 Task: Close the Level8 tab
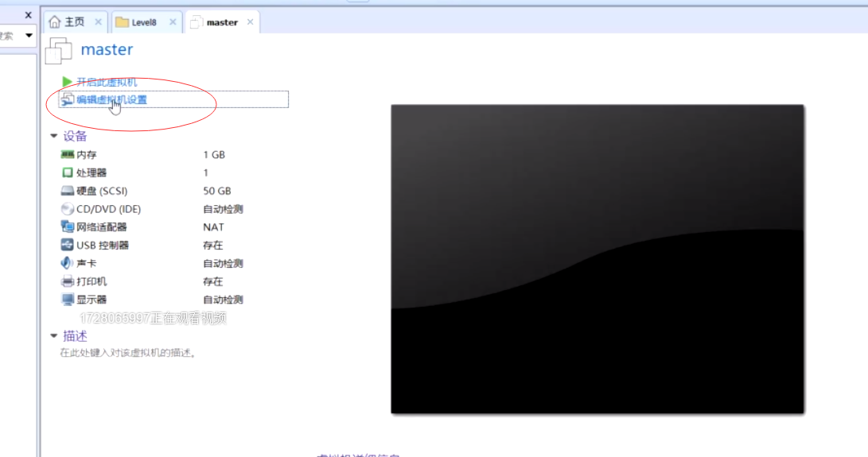point(173,22)
